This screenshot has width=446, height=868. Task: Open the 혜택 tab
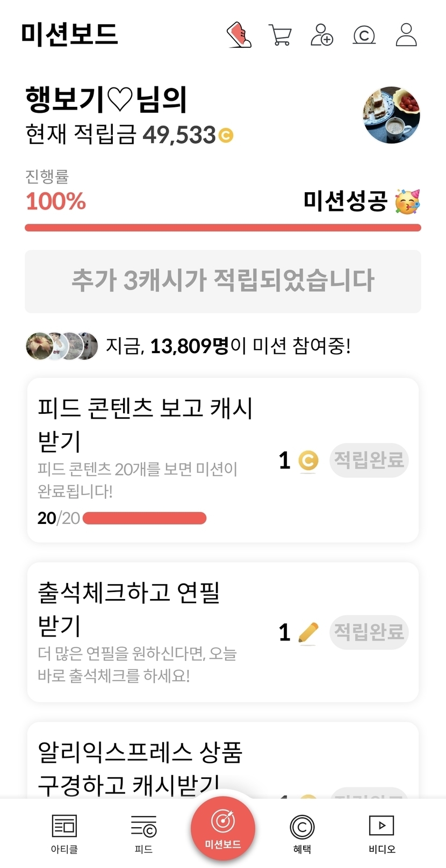pos(302,833)
